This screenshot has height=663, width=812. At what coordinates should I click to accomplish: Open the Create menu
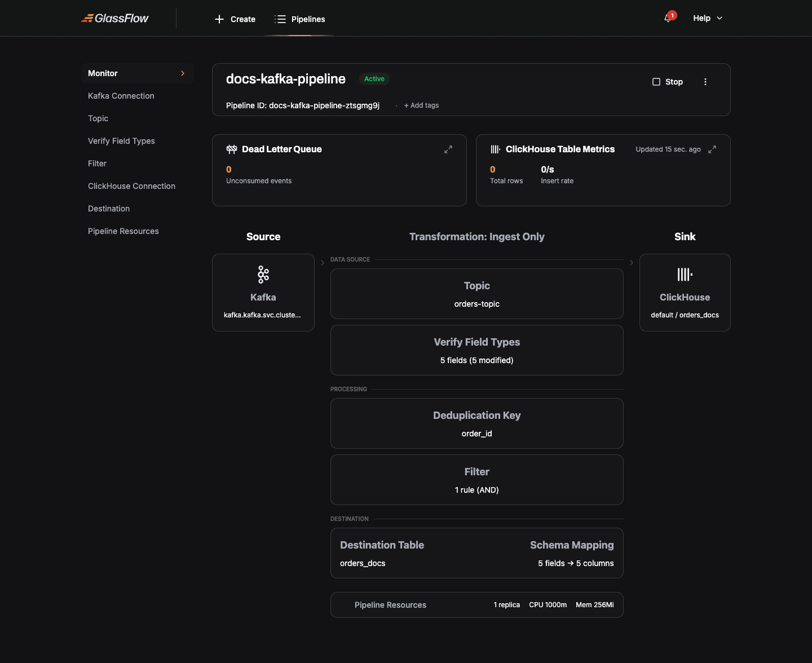(235, 19)
